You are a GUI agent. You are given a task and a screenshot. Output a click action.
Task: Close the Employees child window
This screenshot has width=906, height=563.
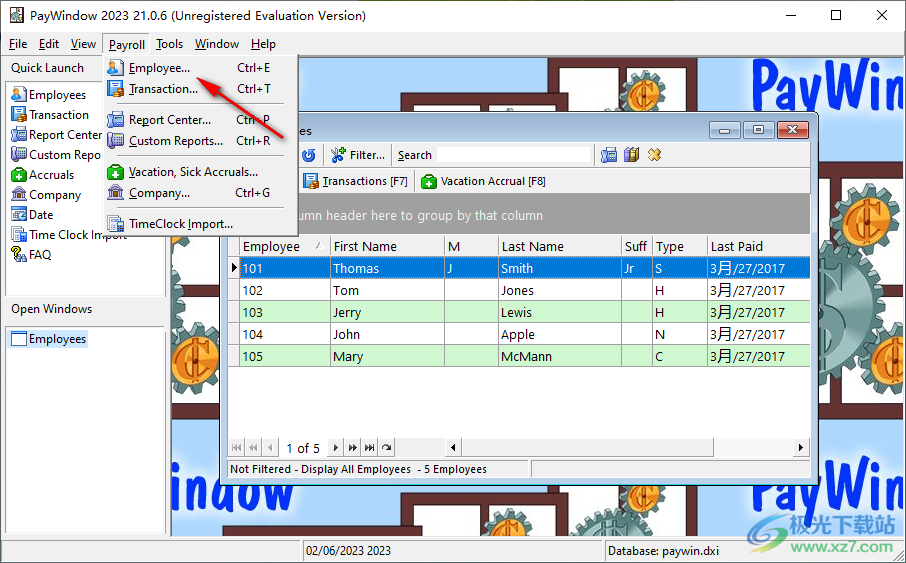tap(792, 130)
